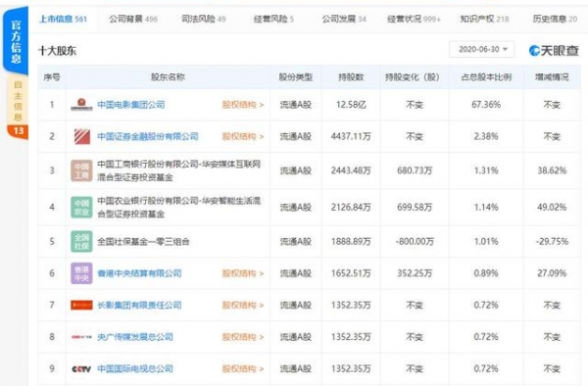Open the 经营风险 tab
The width and height of the screenshot is (588, 386).
[x=273, y=19]
